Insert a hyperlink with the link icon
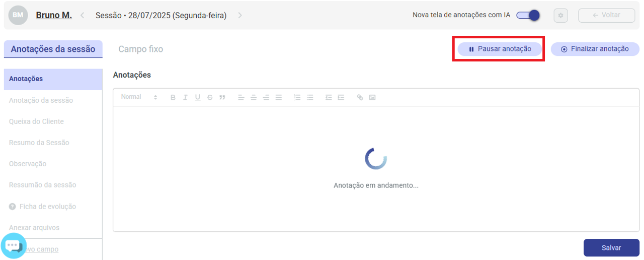The image size is (644, 260). coord(360,97)
